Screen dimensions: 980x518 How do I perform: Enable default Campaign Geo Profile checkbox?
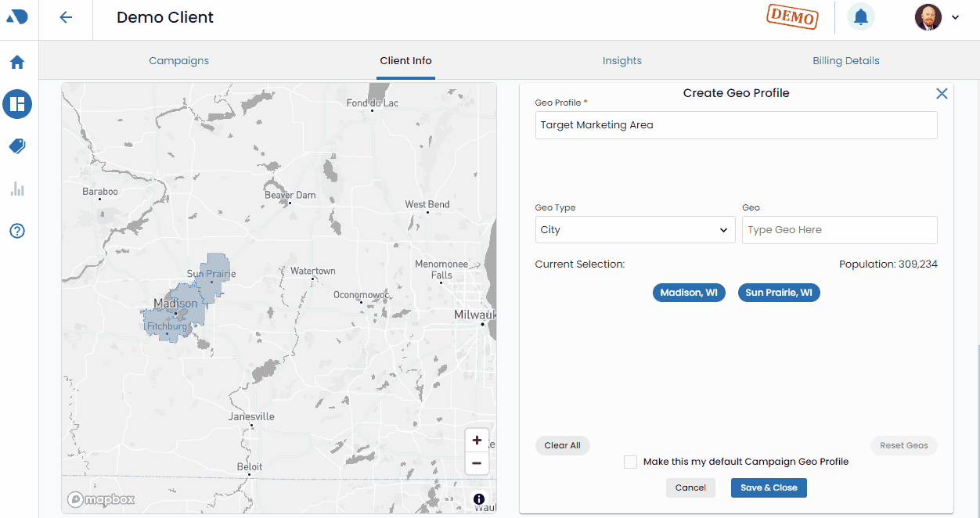click(630, 462)
